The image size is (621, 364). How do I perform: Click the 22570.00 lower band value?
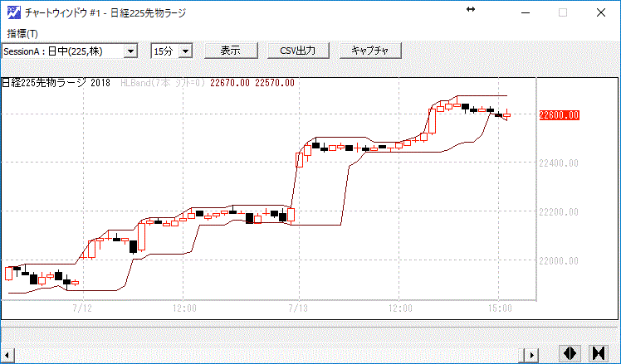pyautogui.click(x=275, y=83)
